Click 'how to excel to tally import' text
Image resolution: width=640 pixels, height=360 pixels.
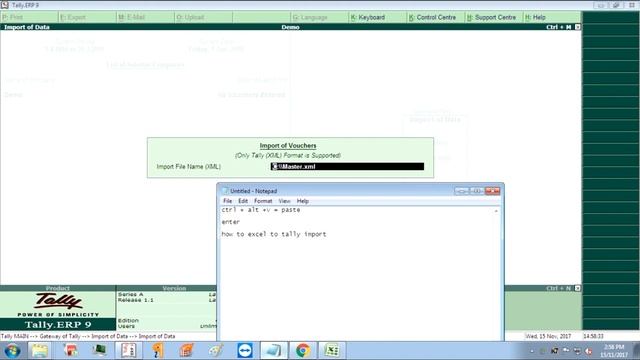tap(274, 234)
